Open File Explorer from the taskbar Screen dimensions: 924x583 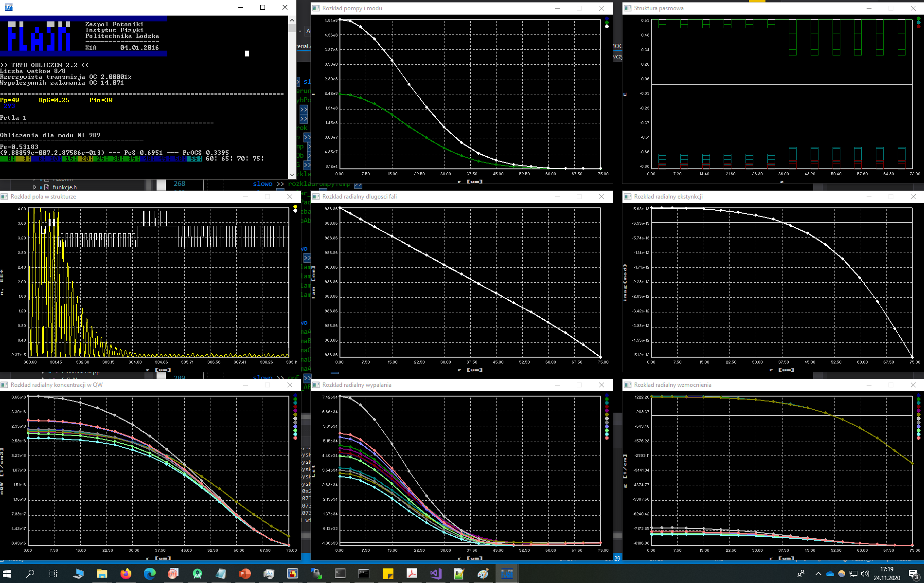[102, 574]
